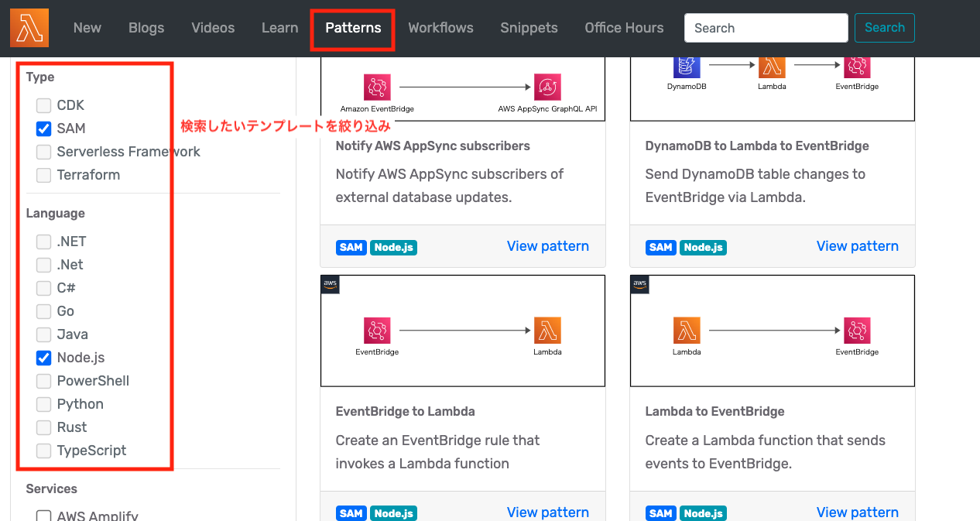Click AWS AppSync GraphQL API icon
Viewport: 980px width, 521px height.
(547, 87)
